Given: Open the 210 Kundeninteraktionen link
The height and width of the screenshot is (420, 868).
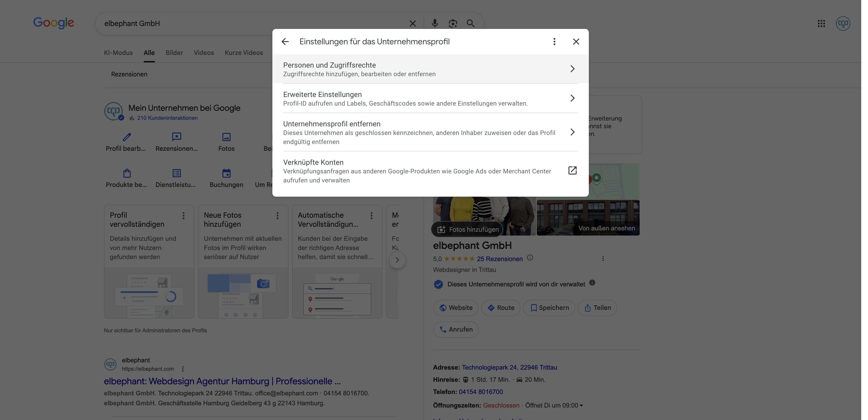Looking at the screenshot, I should [167, 118].
